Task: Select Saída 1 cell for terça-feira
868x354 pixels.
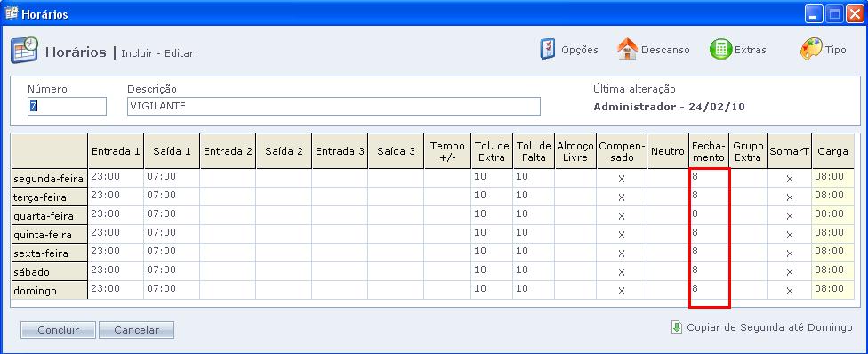Action: point(172,197)
